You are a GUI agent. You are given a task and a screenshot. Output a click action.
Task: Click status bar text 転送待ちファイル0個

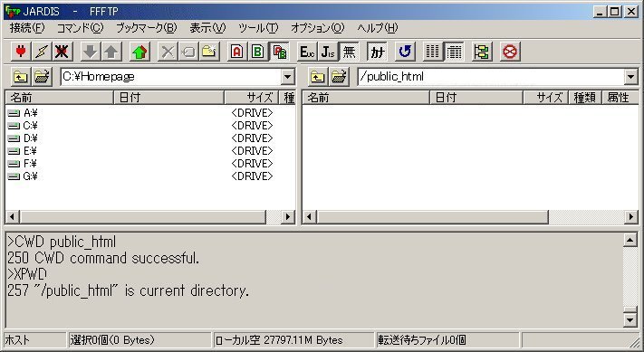click(x=422, y=340)
